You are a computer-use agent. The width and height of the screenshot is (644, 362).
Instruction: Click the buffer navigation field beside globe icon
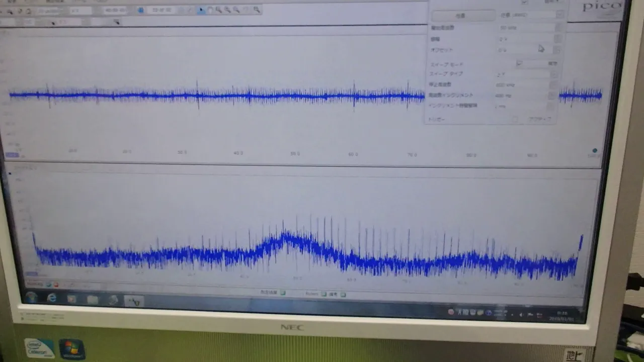pyautogui.click(x=162, y=10)
